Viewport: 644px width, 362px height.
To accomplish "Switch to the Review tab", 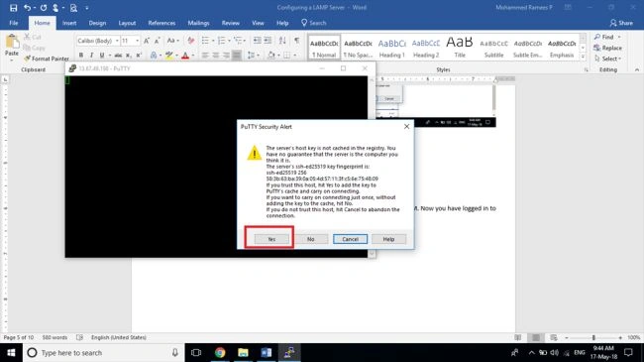I will (x=231, y=23).
